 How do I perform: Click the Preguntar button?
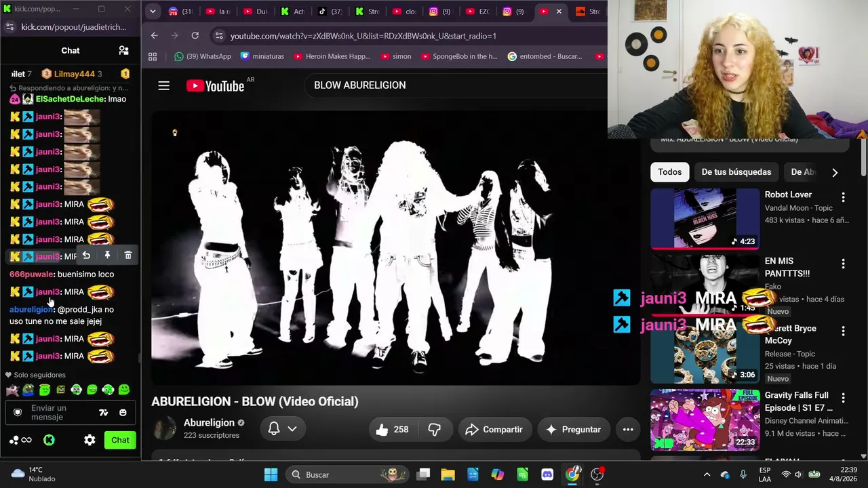click(573, 429)
